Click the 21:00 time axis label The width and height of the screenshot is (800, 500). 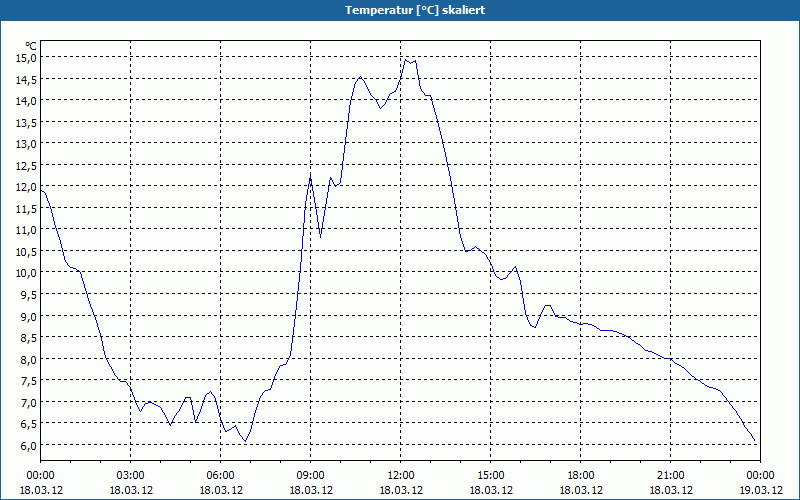pyautogui.click(x=670, y=476)
